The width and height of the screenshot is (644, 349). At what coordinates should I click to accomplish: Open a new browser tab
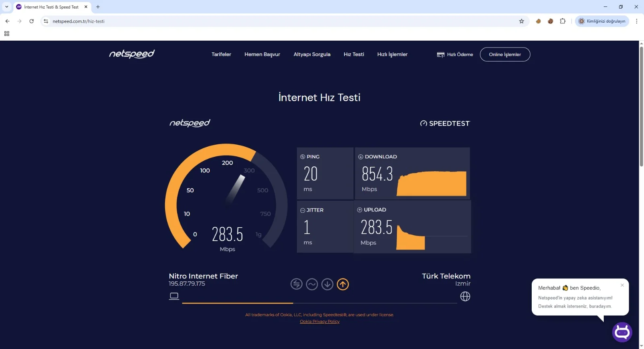click(x=98, y=7)
